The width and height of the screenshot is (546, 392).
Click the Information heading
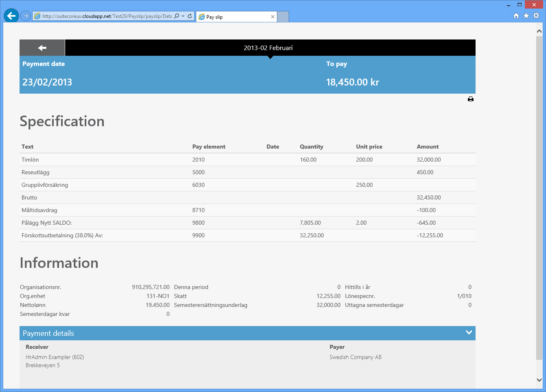[59, 263]
